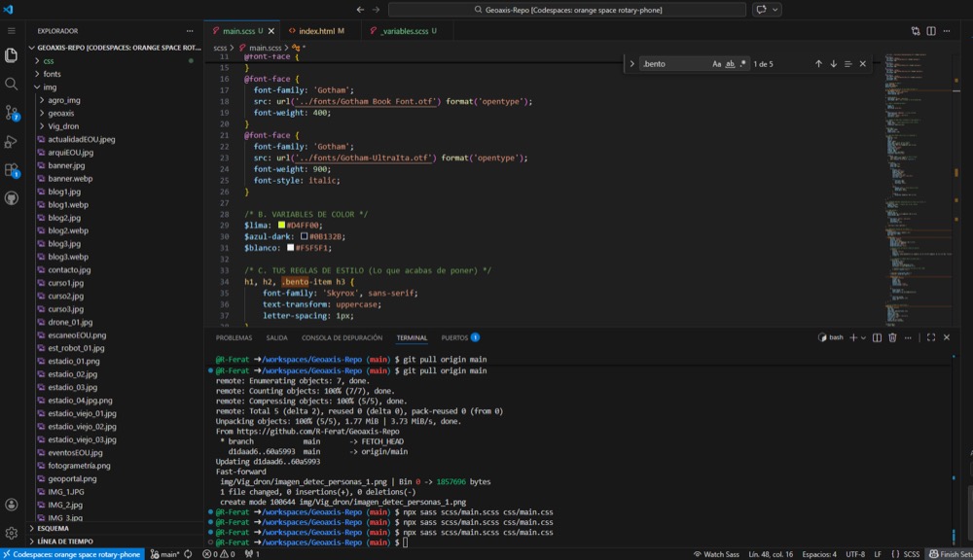Open the Manage gear icon
973x560 pixels.
pos(11,533)
